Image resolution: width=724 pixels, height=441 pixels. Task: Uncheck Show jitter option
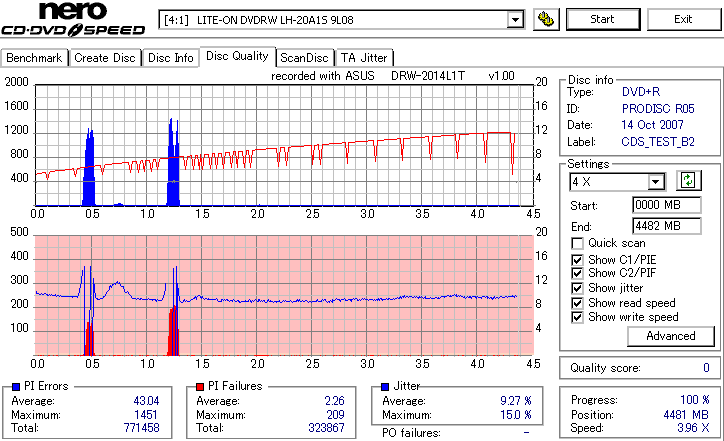(x=577, y=288)
